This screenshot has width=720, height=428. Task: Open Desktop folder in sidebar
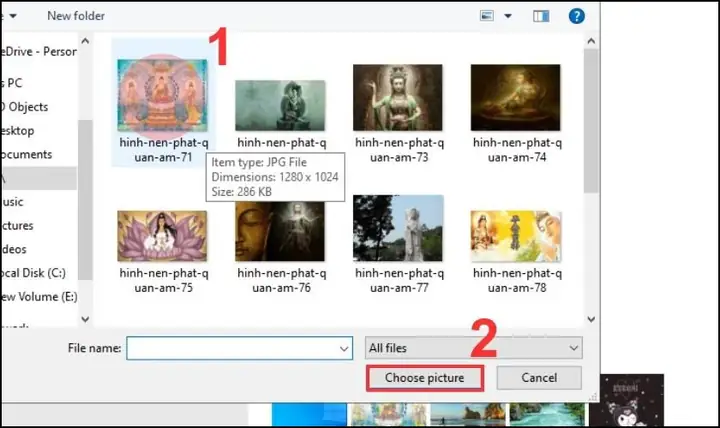pos(17,131)
